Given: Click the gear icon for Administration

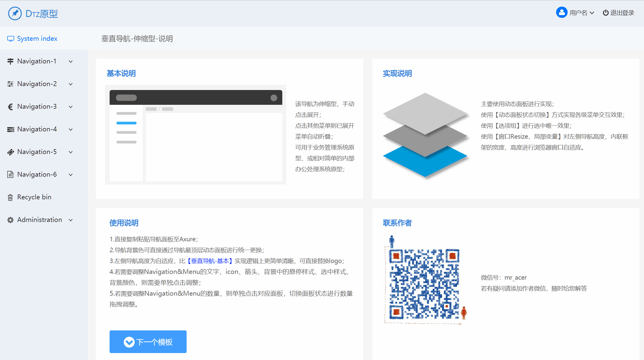Looking at the screenshot, I should [10, 220].
